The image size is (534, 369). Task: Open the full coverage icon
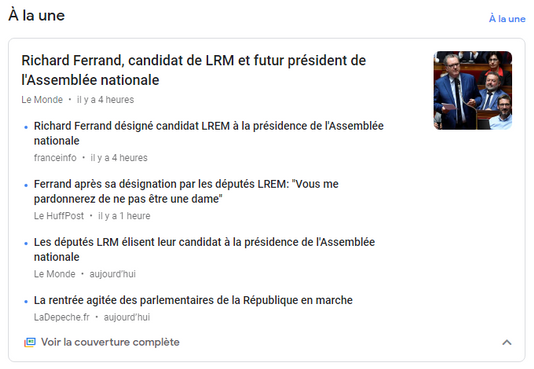(x=30, y=342)
